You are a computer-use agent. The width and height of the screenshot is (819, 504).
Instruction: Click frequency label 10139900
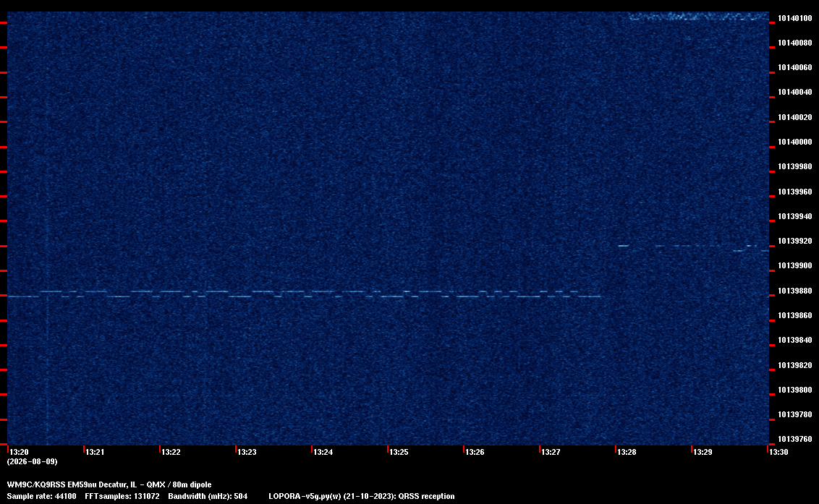click(x=795, y=266)
